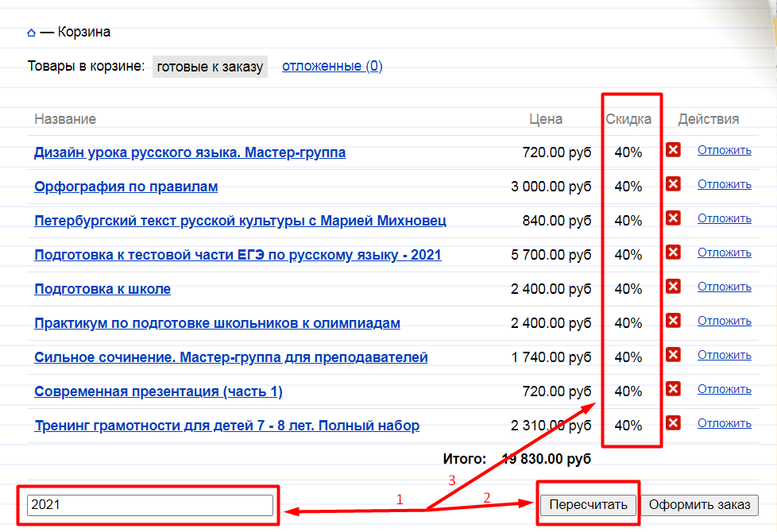Viewport: 777px width, 532px height.
Task: Select the 'готовые к заказу' tab
Action: pos(210,67)
